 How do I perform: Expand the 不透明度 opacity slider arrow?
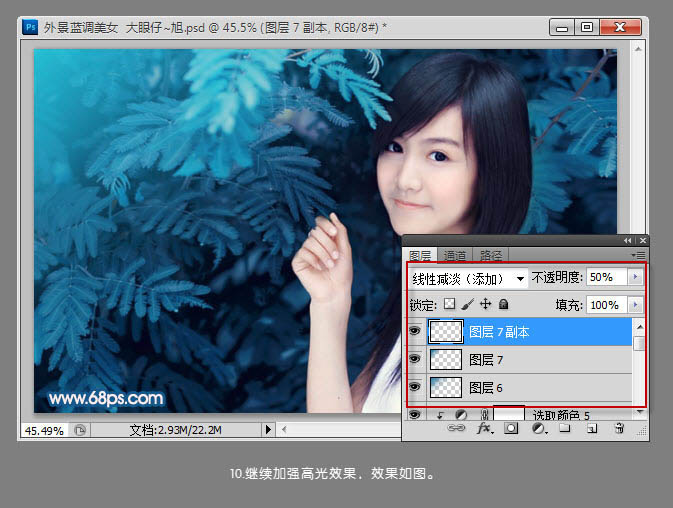(x=634, y=277)
